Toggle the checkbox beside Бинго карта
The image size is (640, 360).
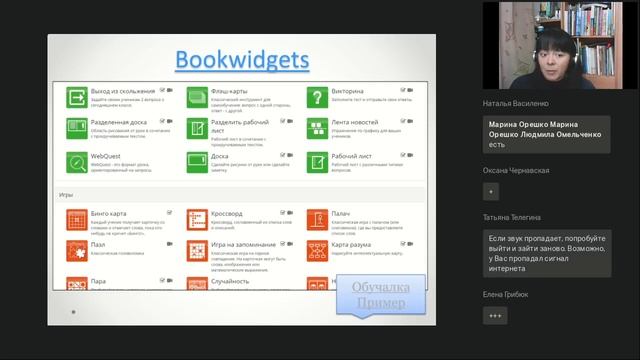169,212
